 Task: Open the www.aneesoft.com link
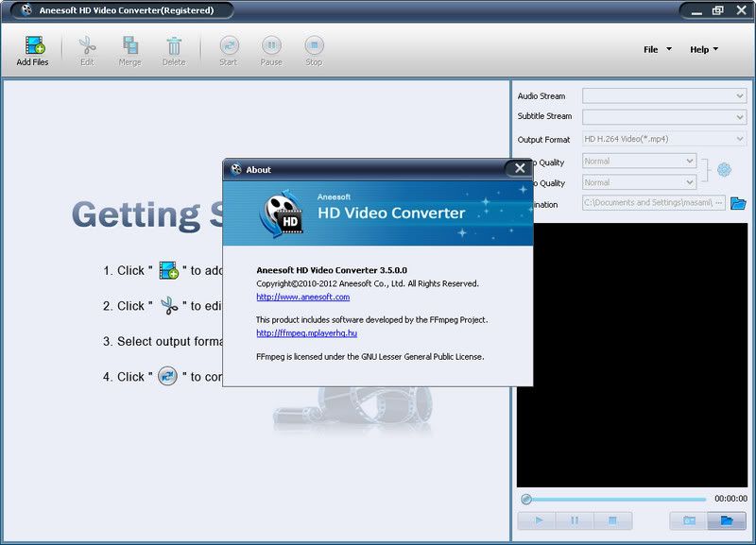coord(302,297)
